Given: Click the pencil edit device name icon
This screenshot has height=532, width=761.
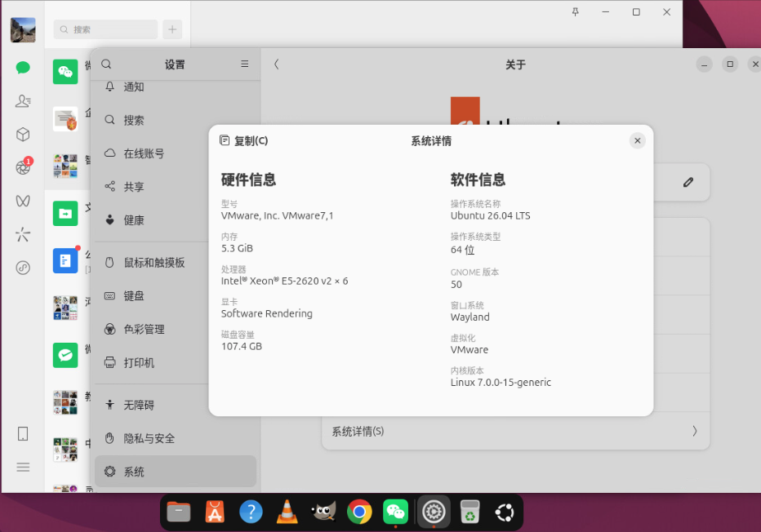Looking at the screenshot, I should (x=688, y=182).
